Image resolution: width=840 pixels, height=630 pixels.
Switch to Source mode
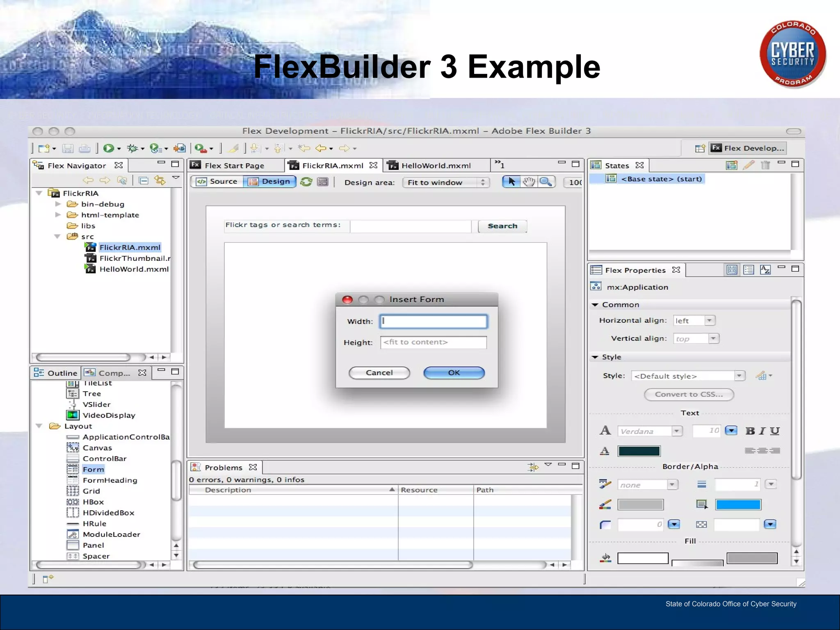(x=217, y=181)
